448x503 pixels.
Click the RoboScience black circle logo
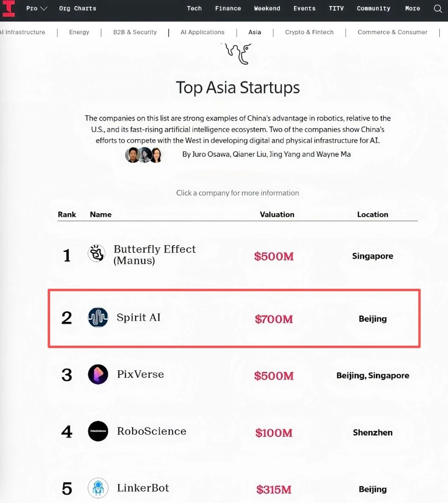pos(98,431)
